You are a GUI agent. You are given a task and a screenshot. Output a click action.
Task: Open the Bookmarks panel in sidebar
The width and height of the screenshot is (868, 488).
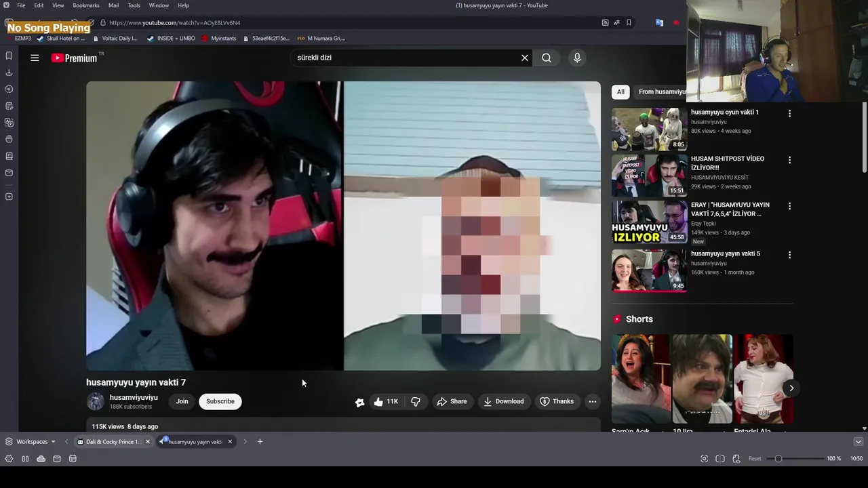coord(9,56)
